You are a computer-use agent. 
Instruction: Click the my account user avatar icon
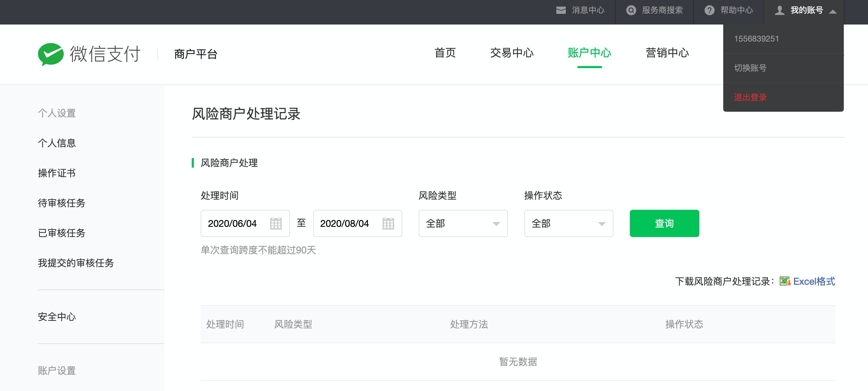tap(779, 10)
